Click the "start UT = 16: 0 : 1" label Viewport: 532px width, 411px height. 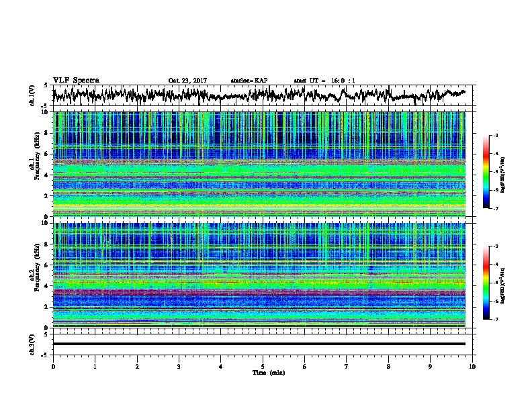(324, 81)
